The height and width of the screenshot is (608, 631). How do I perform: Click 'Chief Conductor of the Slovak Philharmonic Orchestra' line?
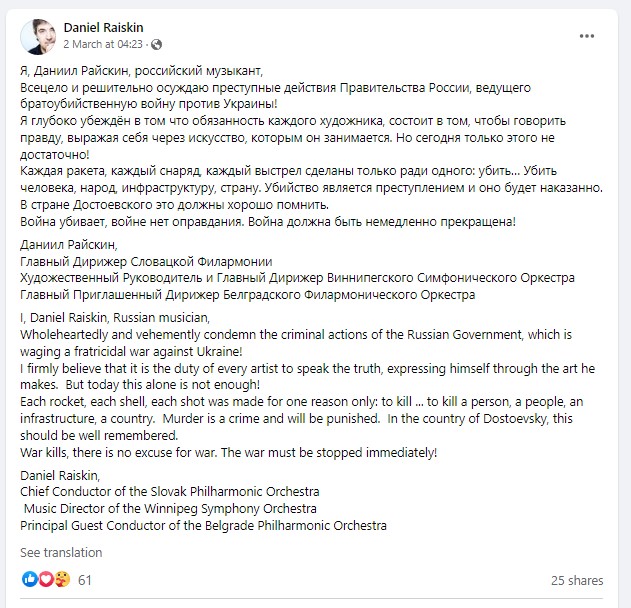(170, 492)
